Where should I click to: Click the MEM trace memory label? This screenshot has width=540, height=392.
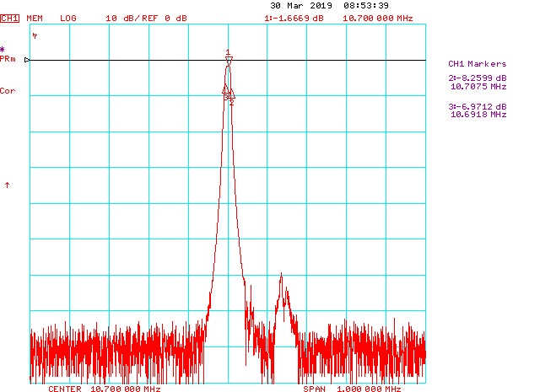[x=35, y=18]
